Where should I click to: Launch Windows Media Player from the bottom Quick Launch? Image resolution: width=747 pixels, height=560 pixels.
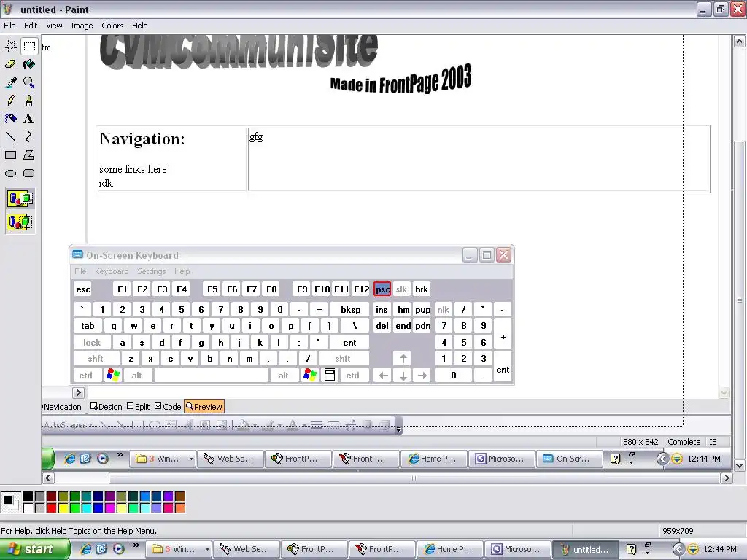pos(118,549)
